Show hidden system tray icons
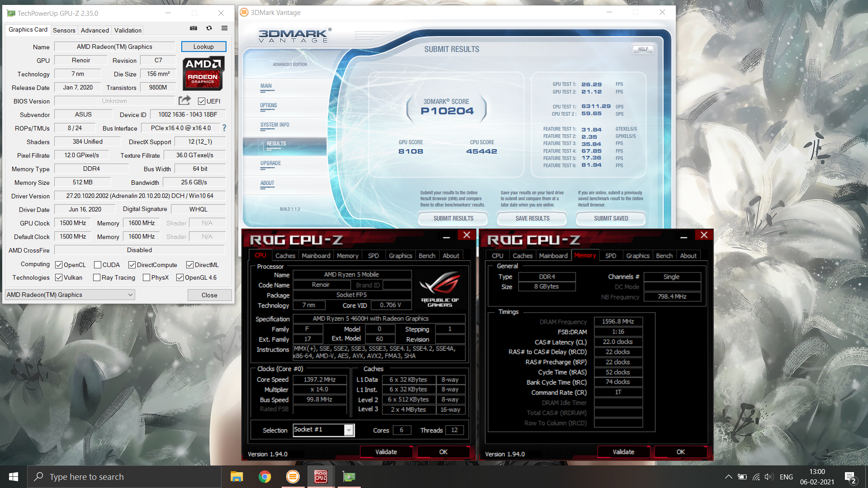This screenshot has height=488, width=868. [x=728, y=477]
